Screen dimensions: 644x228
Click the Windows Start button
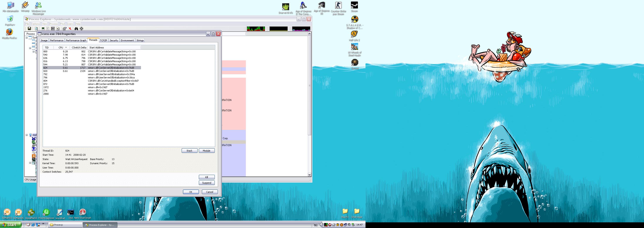click(10, 225)
